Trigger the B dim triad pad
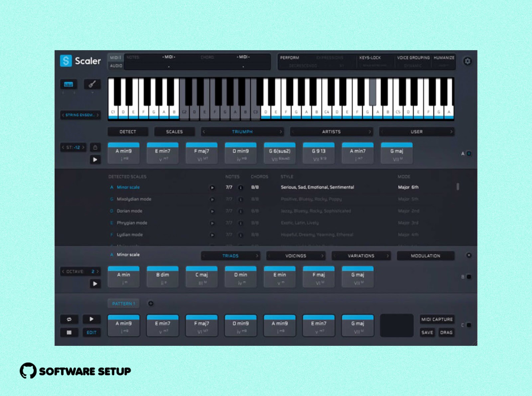Viewport: 532px width, 396px height. click(163, 277)
